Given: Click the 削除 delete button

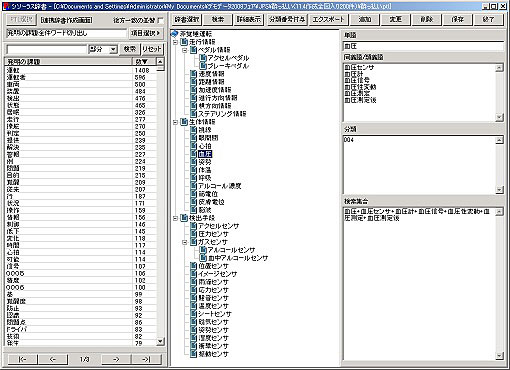Looking at the screenshot, I should [x=426, y=19].
